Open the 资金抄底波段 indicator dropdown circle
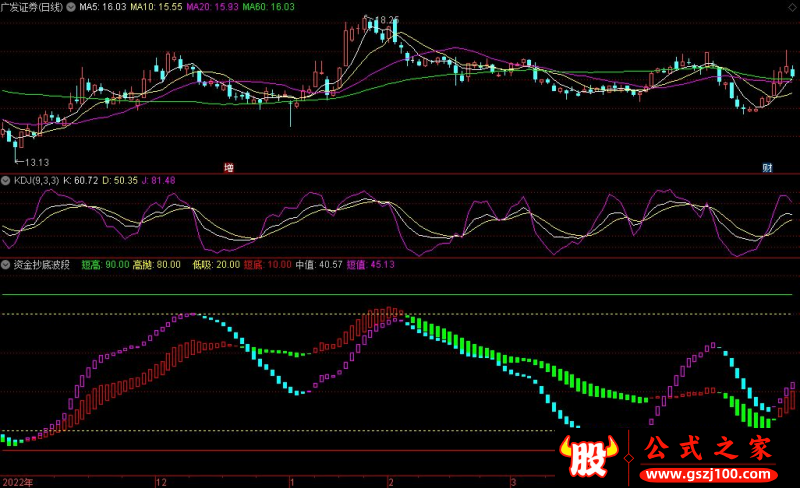The image size is (800, 488). [x=6, y=264]
